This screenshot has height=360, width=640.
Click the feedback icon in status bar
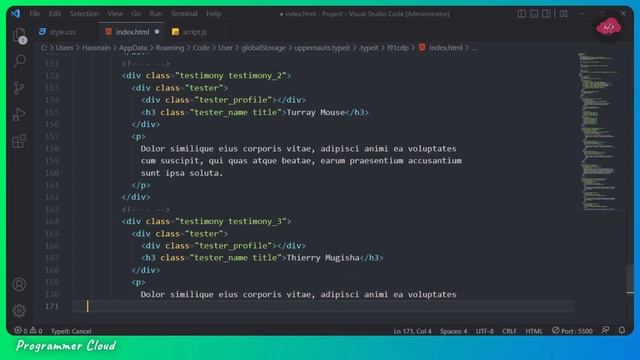pos(606,330)
